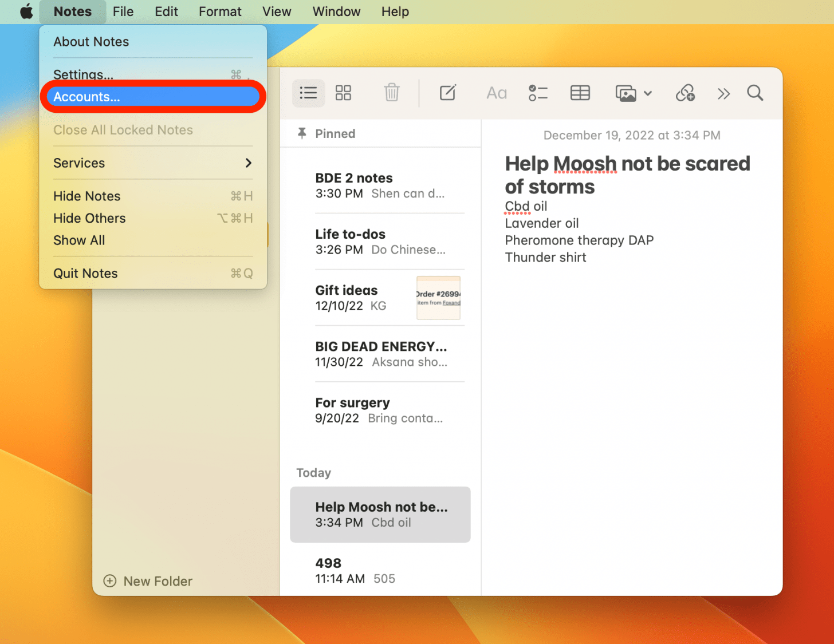Click the trash icon to delete note
Viewport: 834px width, 644px height.
pyautogui.click(x=392, y=93)
